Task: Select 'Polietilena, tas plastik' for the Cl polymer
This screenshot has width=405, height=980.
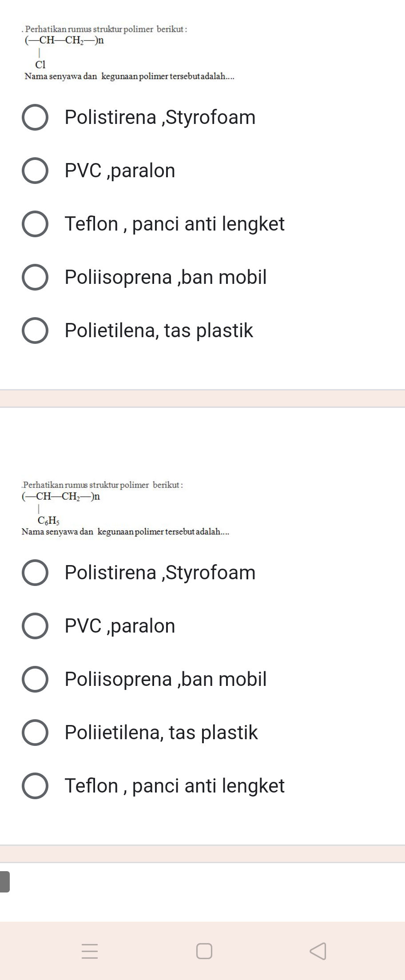Action: pyautogui.click(x=36, y=331)
